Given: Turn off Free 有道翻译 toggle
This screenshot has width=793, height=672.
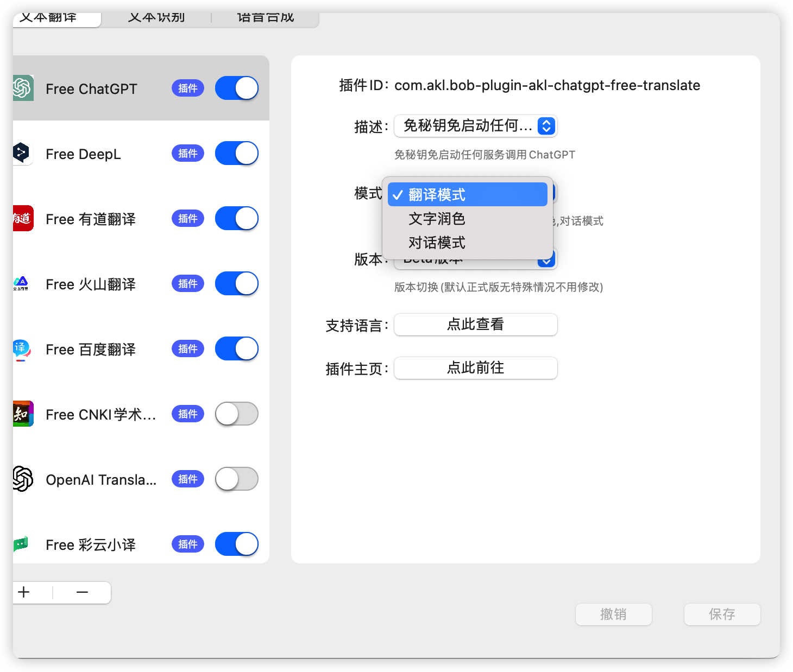Looking at the screenshot, I should (x=237, y=218).
